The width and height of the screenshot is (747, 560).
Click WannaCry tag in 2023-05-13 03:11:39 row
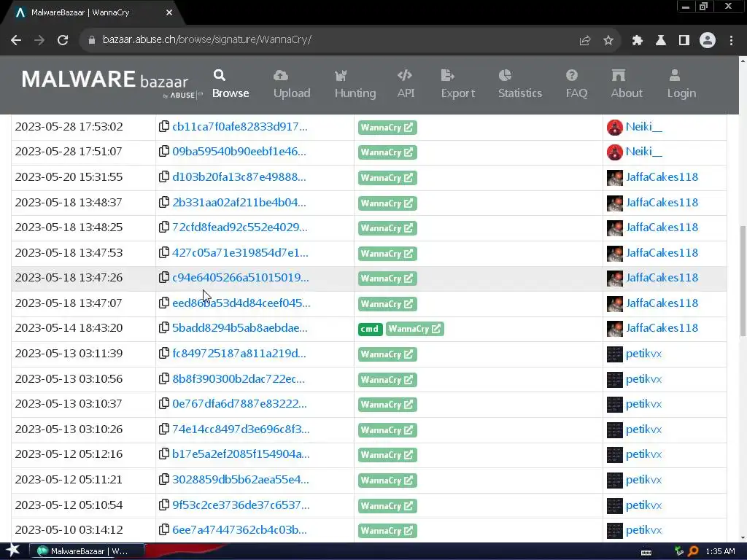[x=387, y=354]
